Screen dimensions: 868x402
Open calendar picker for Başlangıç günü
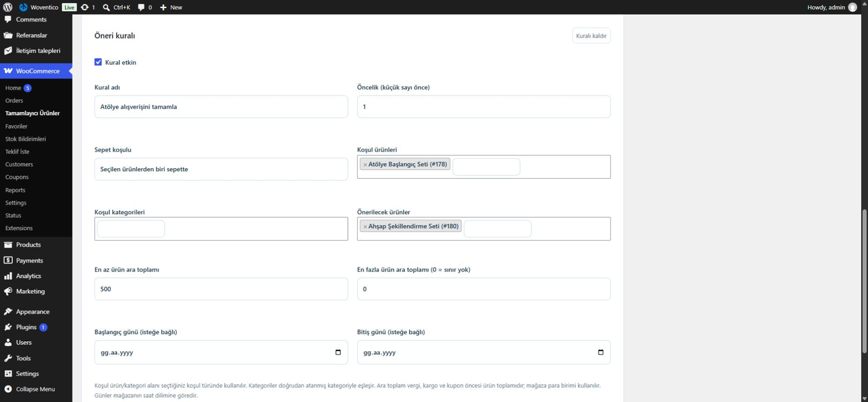coord(338,352)
